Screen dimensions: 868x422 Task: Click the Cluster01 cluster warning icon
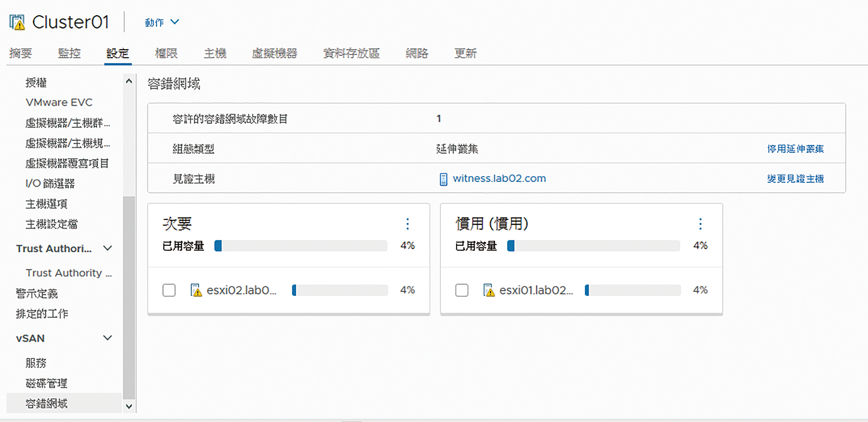pos(17,22)
